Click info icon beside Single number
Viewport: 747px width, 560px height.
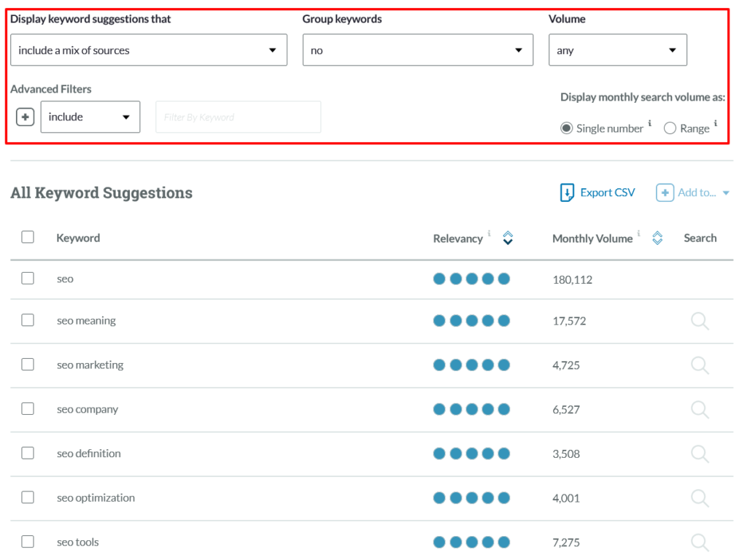[650, 122]
